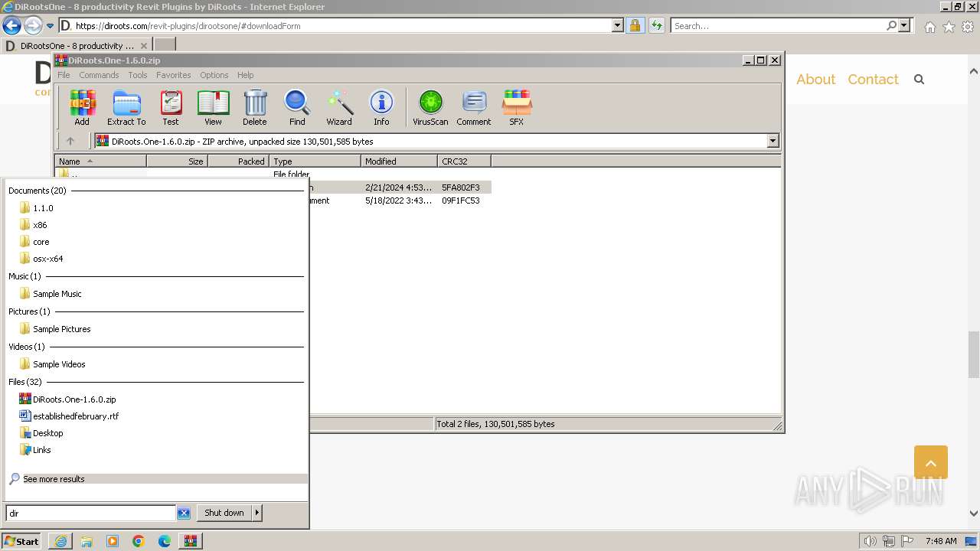Screen dimensions: 980x551
Task: Go forward in Internet Explorer
Action: 32,25
